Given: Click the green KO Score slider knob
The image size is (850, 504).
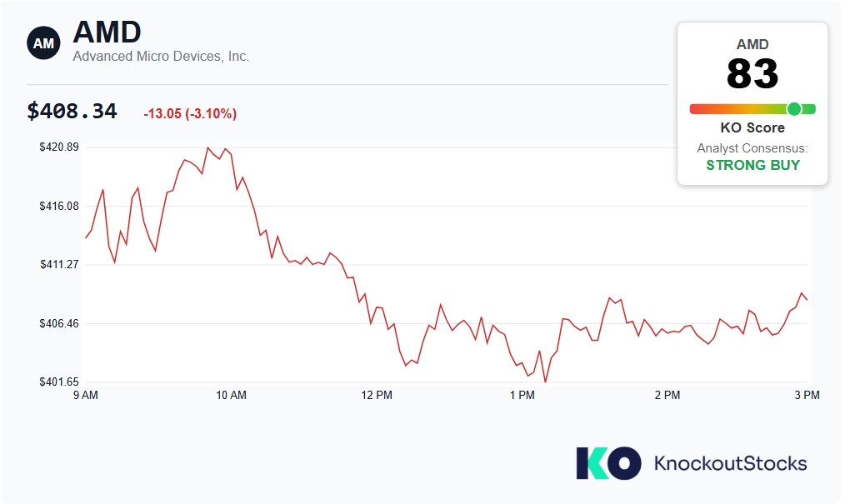Looking at the screenshot, I should coord(794,109).
